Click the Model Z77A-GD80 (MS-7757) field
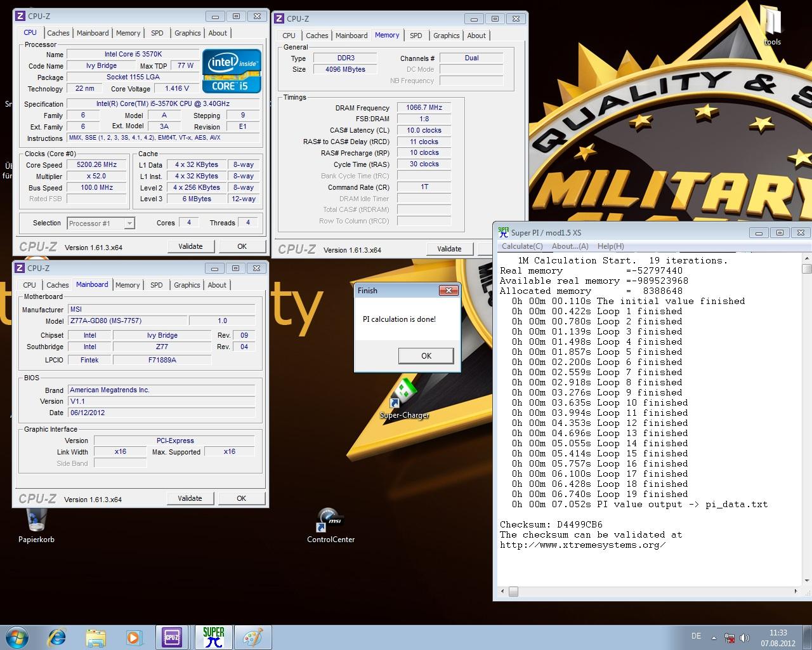This screenshot has width=812, height=650. 127,321
